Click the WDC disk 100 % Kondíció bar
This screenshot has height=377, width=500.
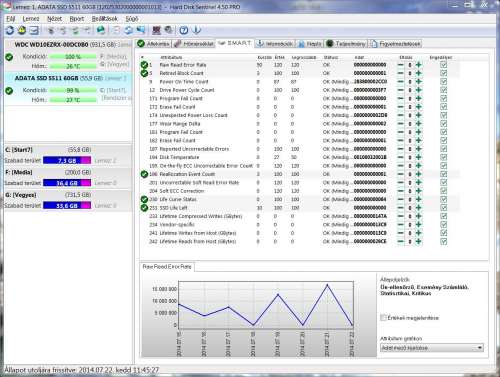coord(73,57)
